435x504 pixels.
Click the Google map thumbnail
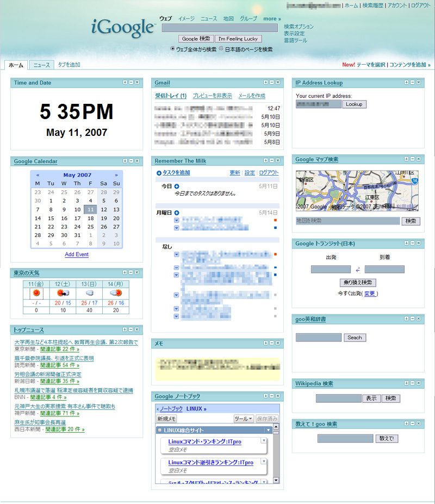point(357,191)
